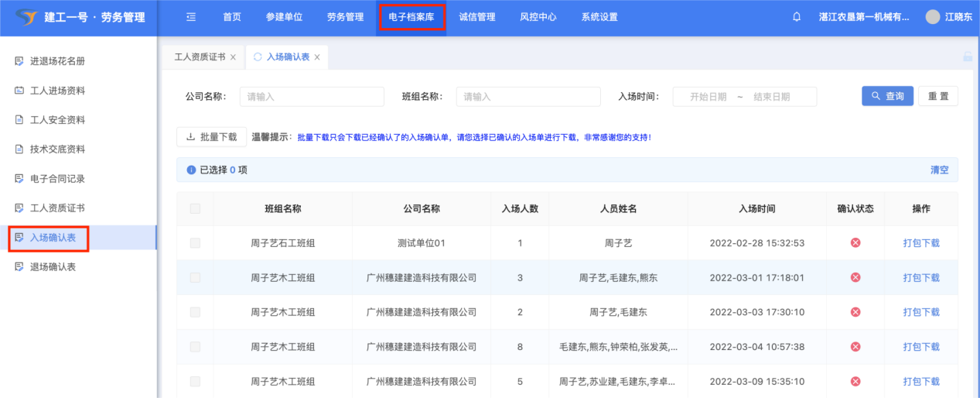
Task: Close the 入场确认表 tab
Action: [317, 57]
